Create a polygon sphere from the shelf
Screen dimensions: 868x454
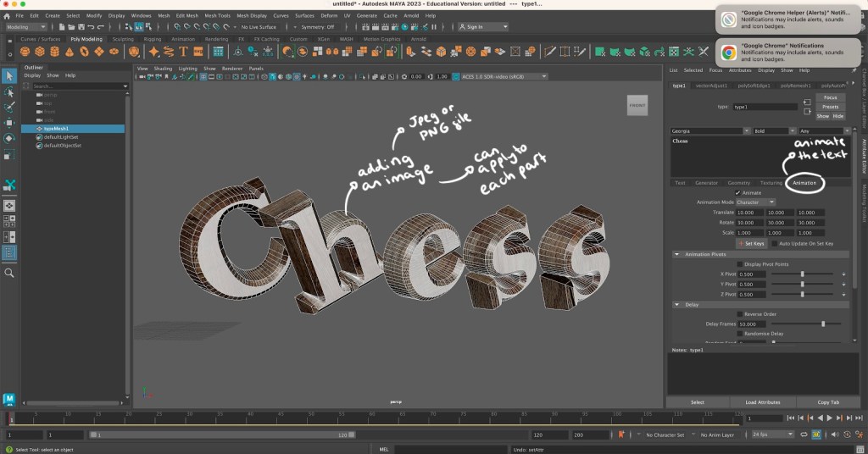[25, 52]
